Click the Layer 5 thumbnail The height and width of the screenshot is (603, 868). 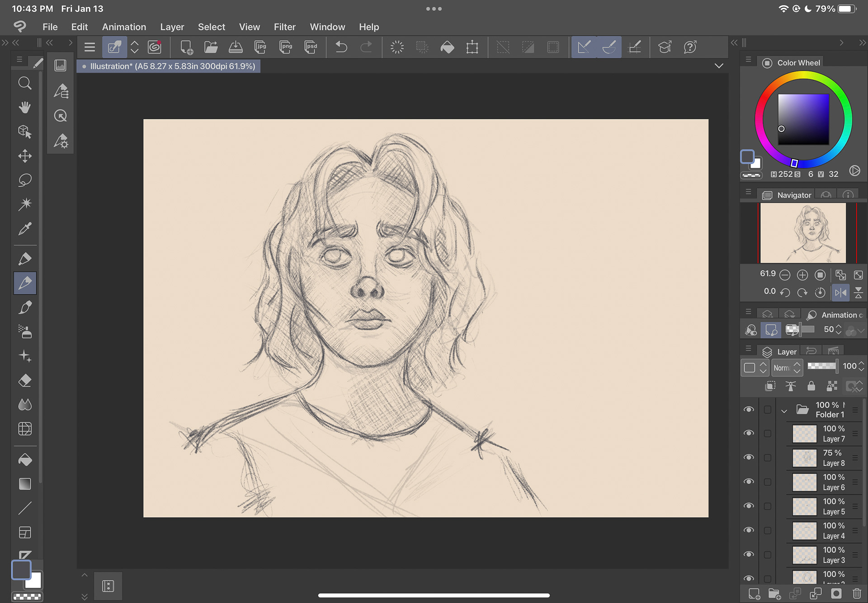coord(804,506)
